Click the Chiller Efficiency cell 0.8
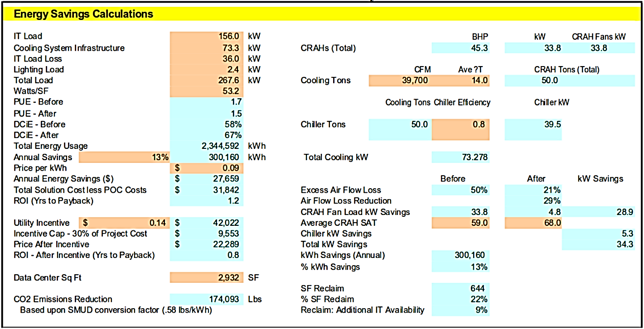644x329 pixels. pos(460,124)
